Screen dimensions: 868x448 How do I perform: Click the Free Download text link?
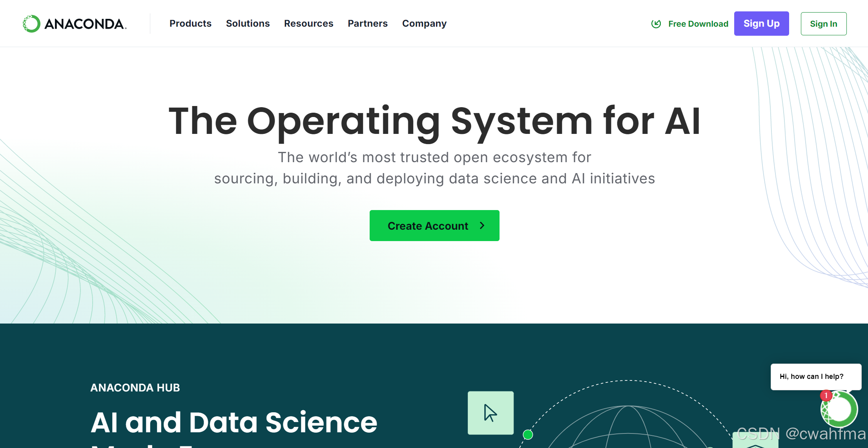pos(698,24)
